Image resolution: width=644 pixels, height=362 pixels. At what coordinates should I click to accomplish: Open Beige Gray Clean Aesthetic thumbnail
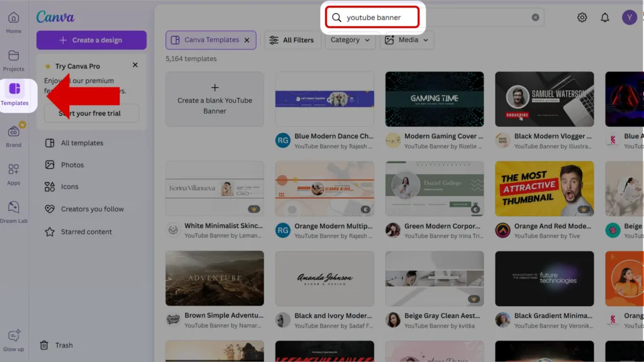tap(435, 278)
